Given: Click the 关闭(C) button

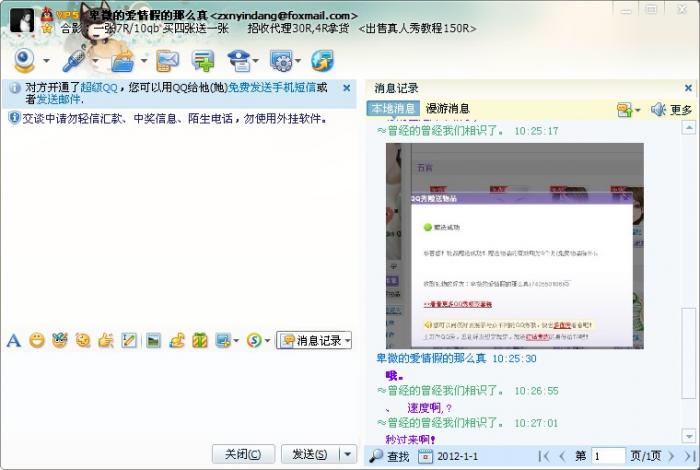Looking at the screenshot, I should point(243,454).
